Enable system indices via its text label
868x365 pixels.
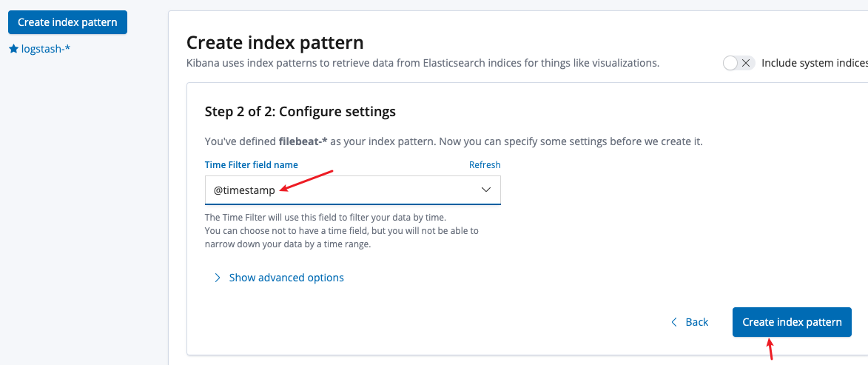814,63
